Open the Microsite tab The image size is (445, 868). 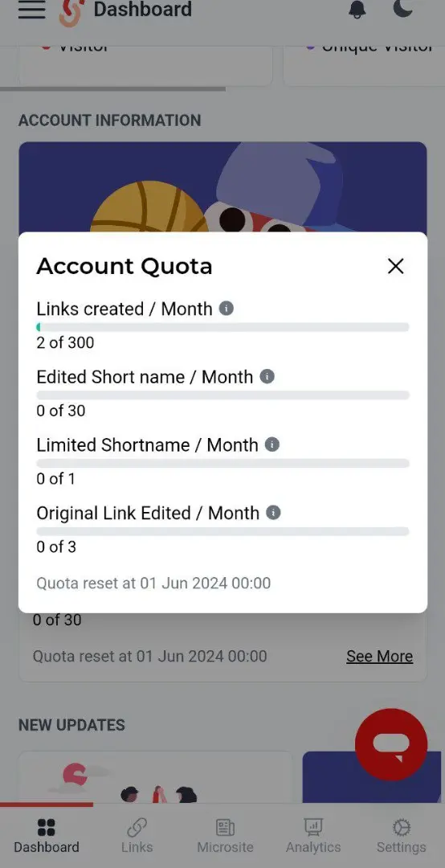pos(225,837)
